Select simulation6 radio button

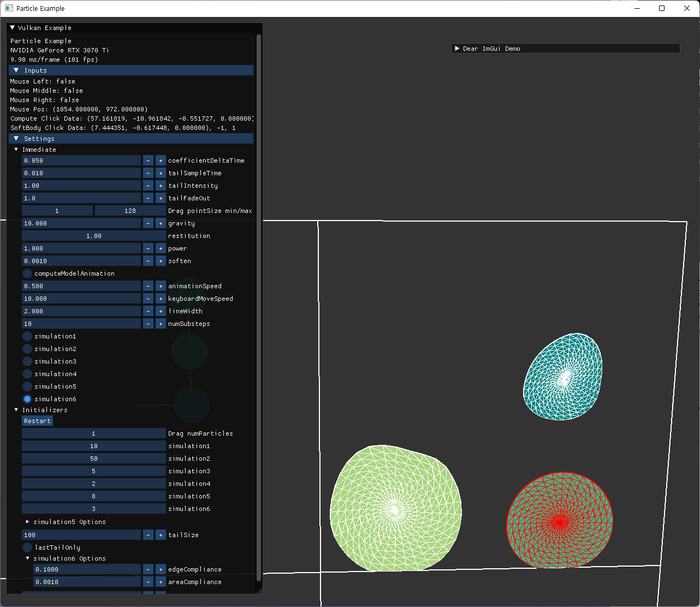[27, 399]
